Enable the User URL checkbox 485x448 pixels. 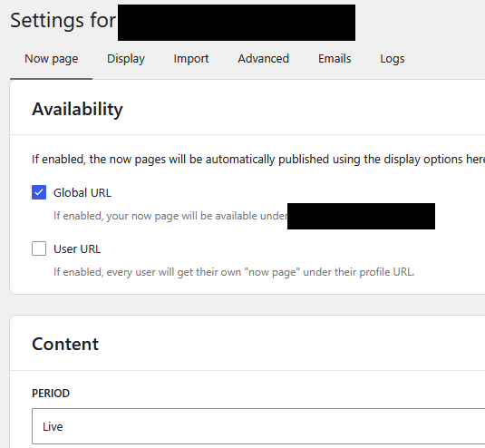click(x=39, y=248)
